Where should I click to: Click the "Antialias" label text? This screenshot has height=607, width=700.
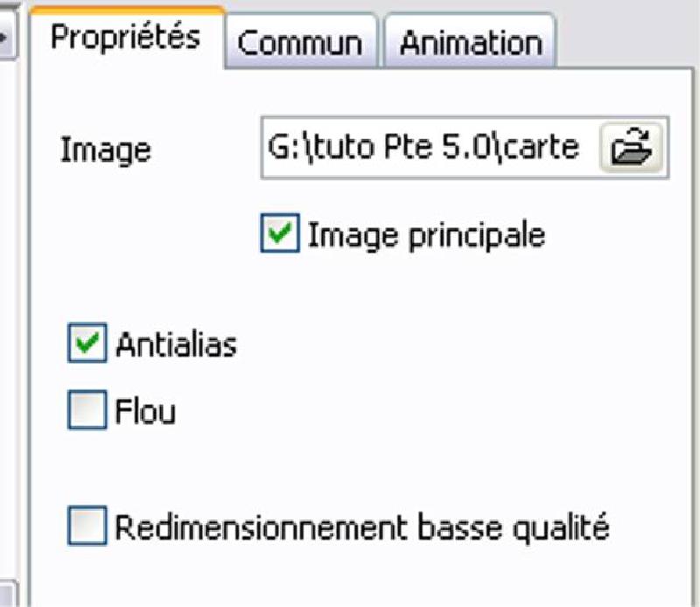(x=176, y=344)
